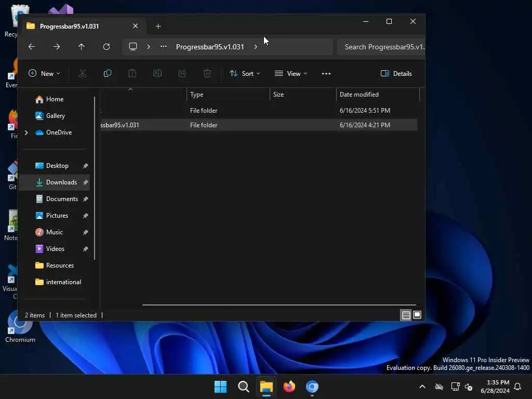Toggle the Details pane
The height and width of the screenshot is (399, 532).
[x=396, y=74]
